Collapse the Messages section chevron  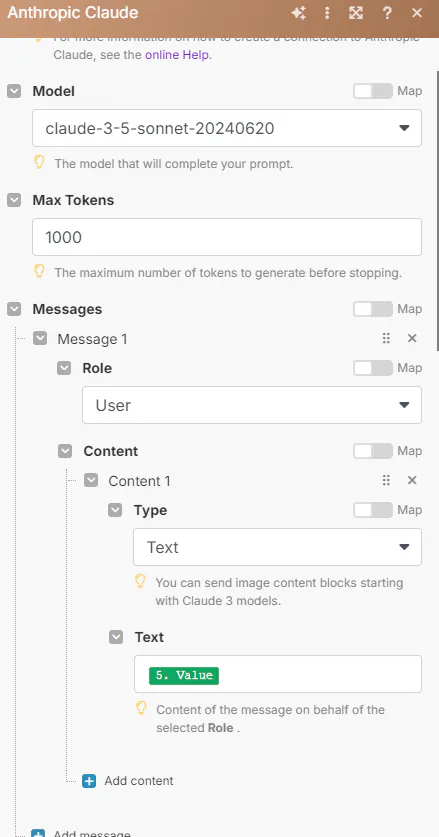pyautogui.click(x=14, y=309)
